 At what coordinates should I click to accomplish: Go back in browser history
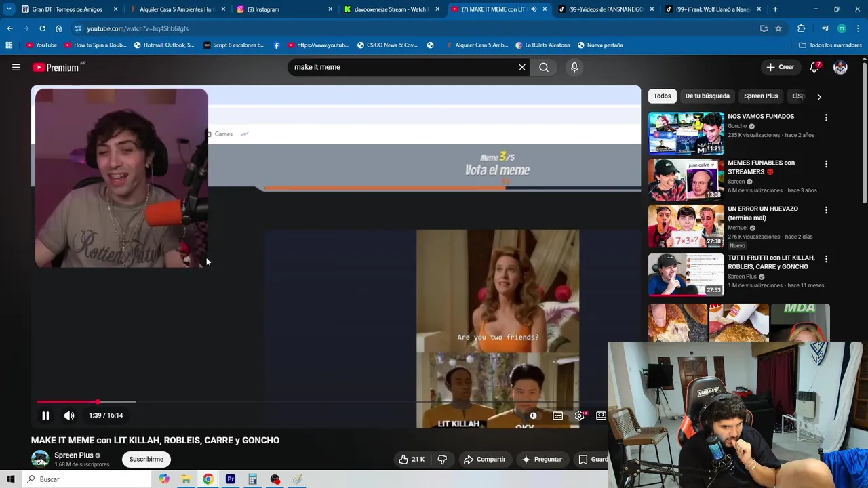coord(9,28)
